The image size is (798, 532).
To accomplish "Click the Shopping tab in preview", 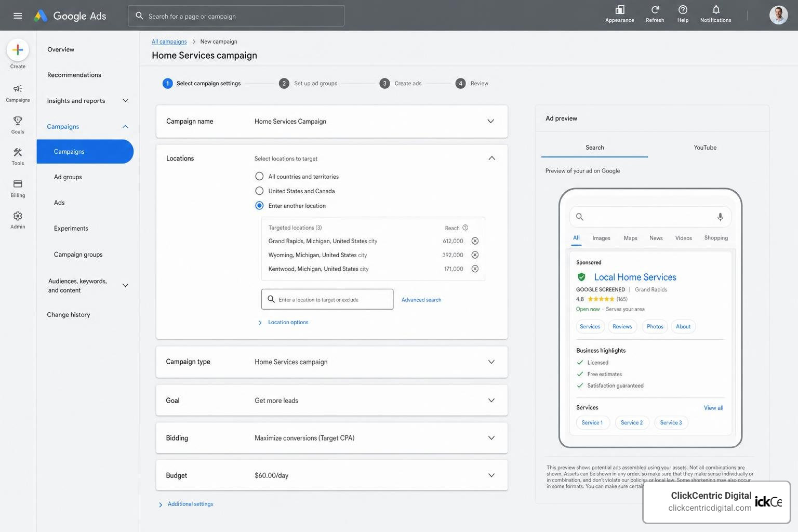I will click(x=716, y=238).
